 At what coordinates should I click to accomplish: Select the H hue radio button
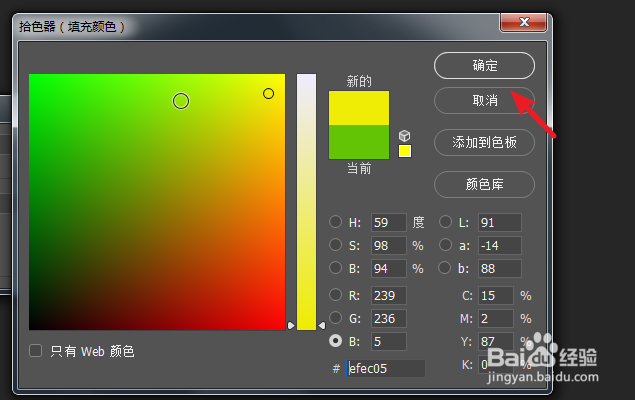coord(335,222)
